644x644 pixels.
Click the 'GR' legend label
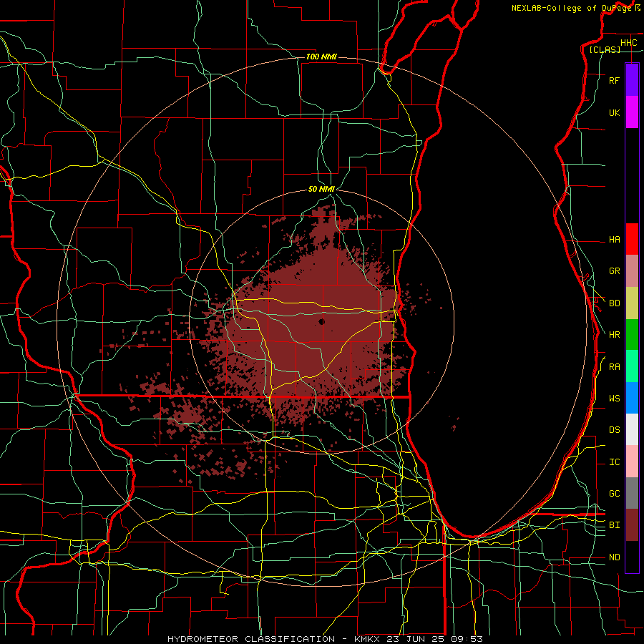(615, 271)
